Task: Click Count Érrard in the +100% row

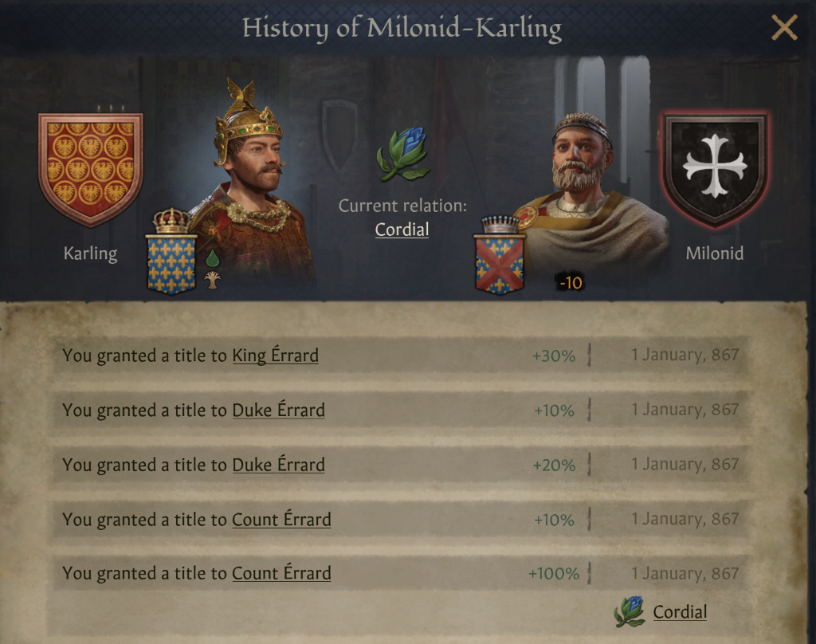Action: coord(281,574)
